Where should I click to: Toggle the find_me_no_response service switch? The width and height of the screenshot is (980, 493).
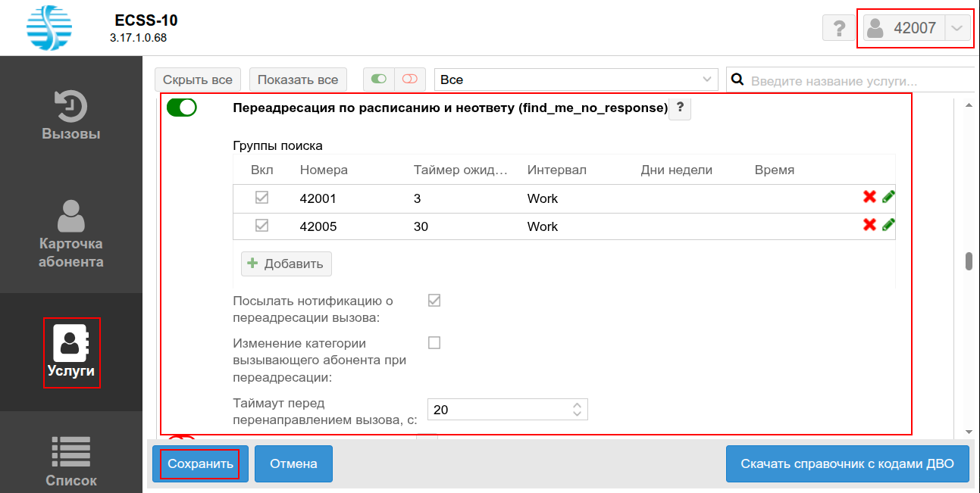coord(181,108)
